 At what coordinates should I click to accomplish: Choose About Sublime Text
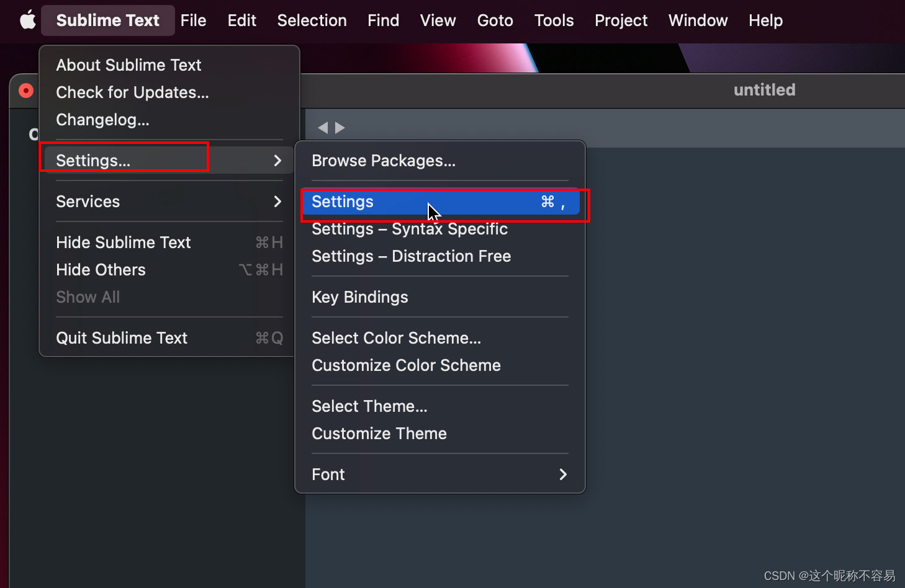tap(169, 65)
